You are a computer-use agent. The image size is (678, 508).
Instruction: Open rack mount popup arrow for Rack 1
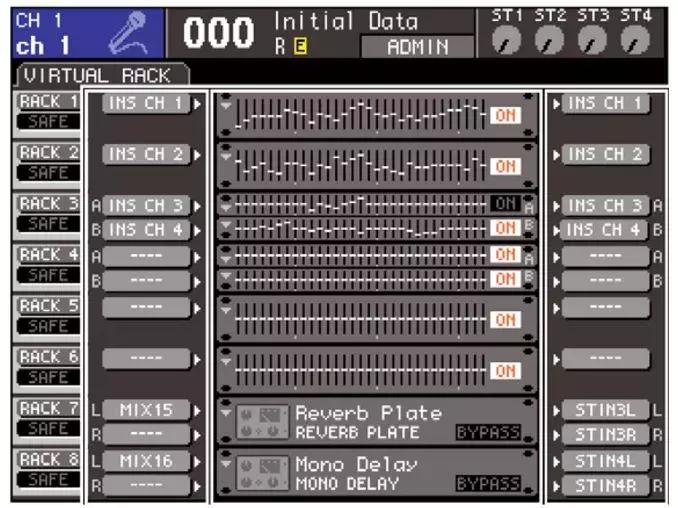coord(226,103)
